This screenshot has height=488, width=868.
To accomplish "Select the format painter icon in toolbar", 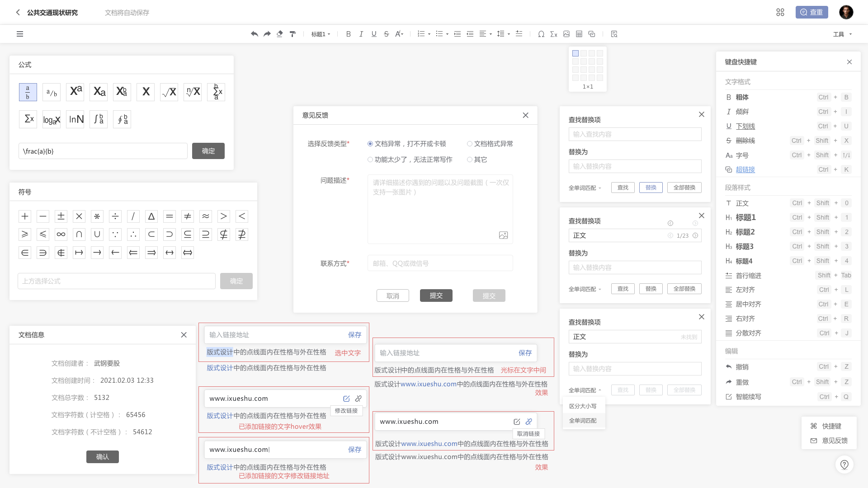I will click(x=292, y=34).
